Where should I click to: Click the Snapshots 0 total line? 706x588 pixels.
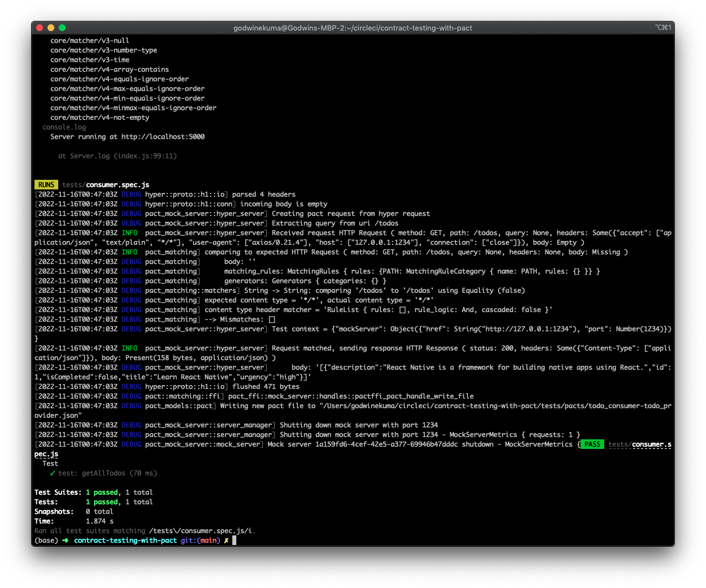75,511
